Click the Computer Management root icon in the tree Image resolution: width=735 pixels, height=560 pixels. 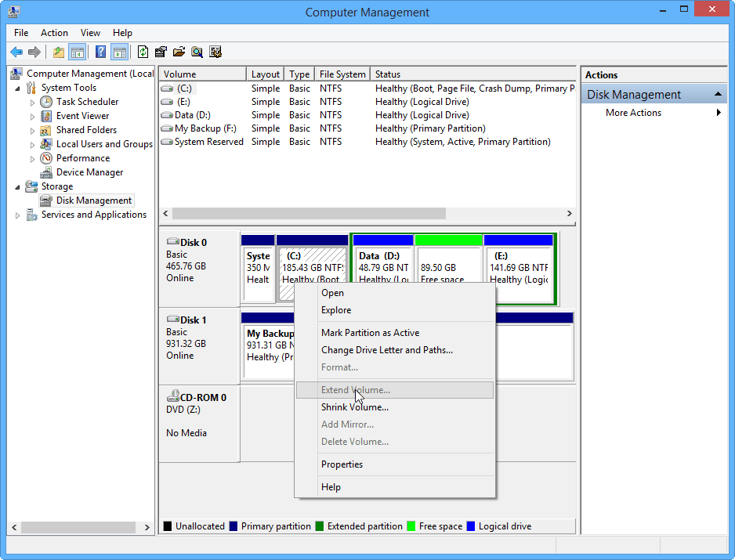tap(16, 73)
